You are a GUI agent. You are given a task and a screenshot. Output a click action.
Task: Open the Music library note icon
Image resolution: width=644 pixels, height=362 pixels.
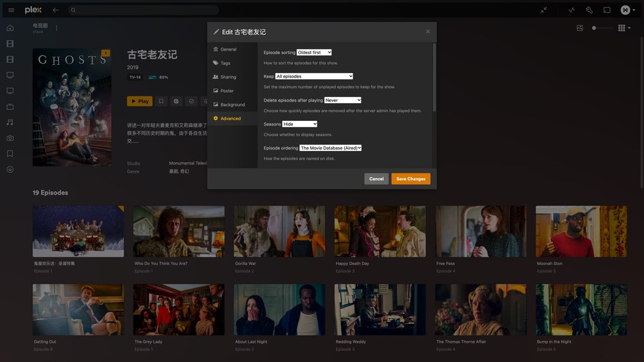(x=10, y=122)
